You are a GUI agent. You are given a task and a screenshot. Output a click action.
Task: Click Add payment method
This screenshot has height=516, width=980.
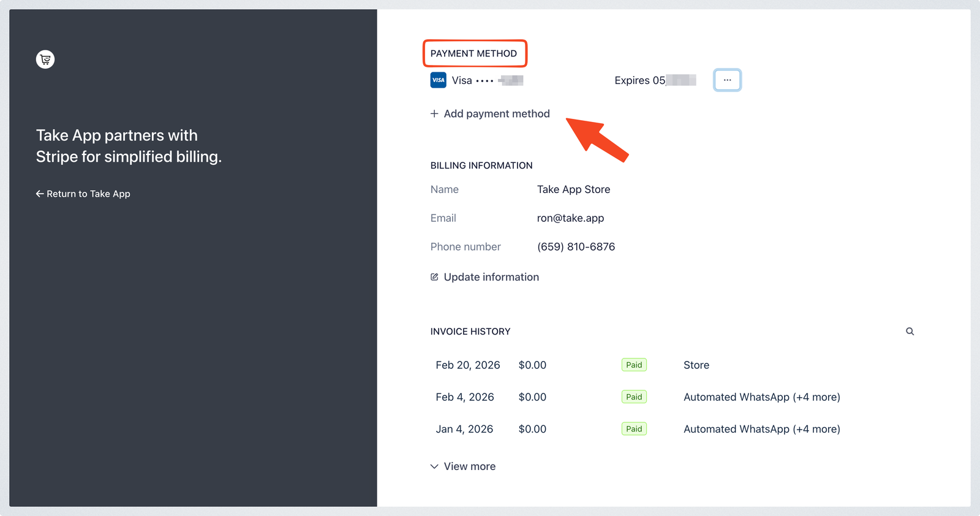[490, 114]
